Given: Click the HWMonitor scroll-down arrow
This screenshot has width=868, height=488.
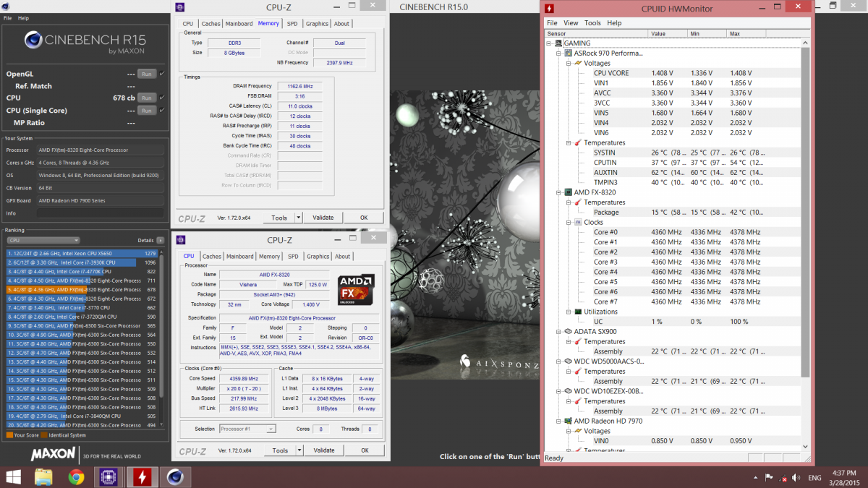Looking at the screenshot, I should click(806, 446).
